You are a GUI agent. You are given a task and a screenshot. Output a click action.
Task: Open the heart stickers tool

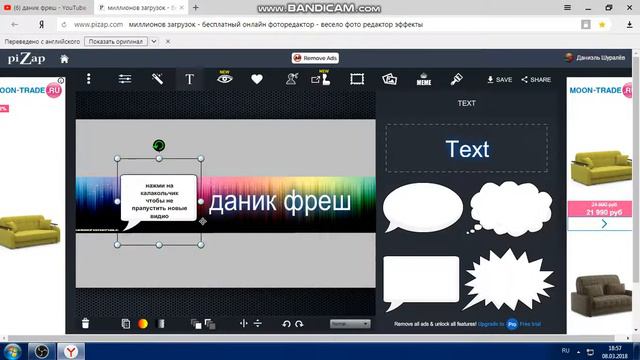[x=257, y=79]
